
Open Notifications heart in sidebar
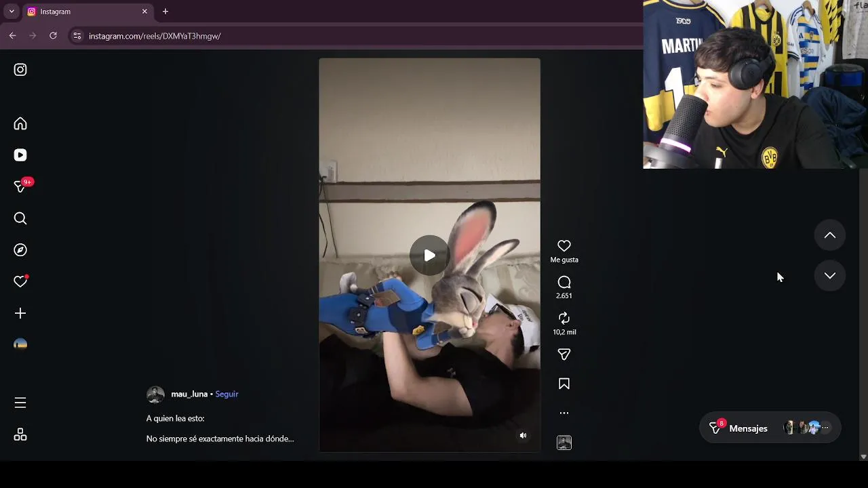coord(20,281)
